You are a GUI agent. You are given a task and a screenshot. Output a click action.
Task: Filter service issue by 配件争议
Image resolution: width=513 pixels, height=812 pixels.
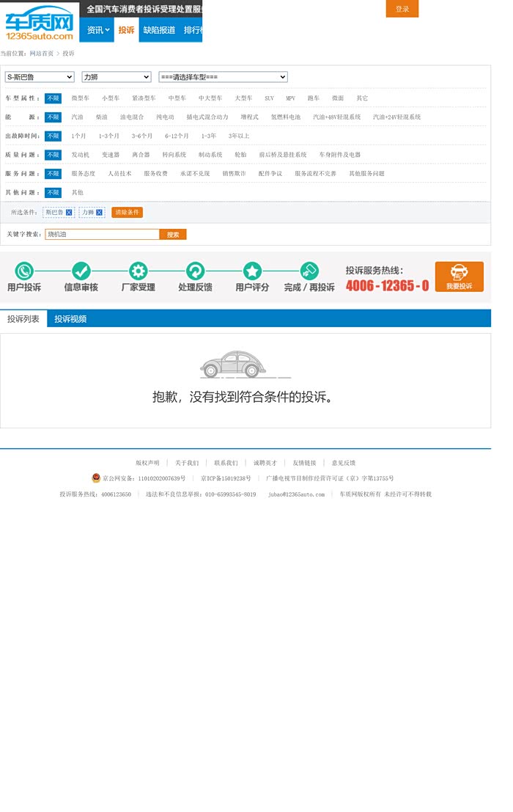tap(270, 174)
